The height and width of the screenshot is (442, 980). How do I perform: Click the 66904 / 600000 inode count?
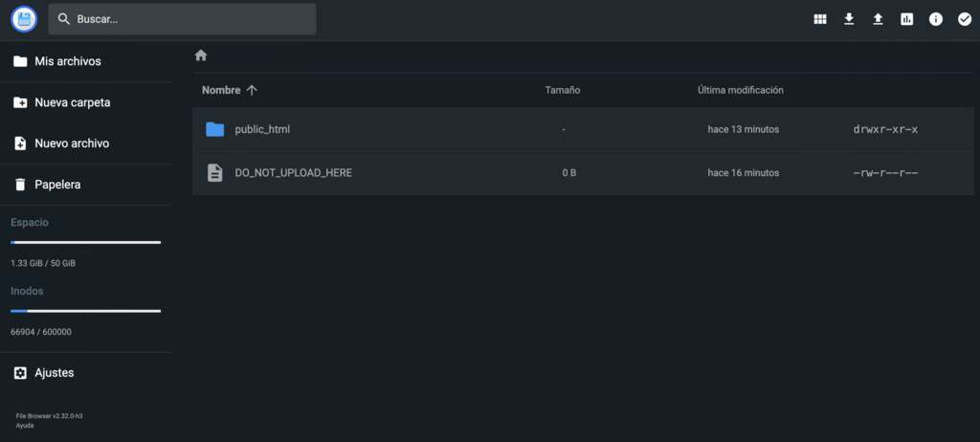pyautogui.click(x=41, y=332)
